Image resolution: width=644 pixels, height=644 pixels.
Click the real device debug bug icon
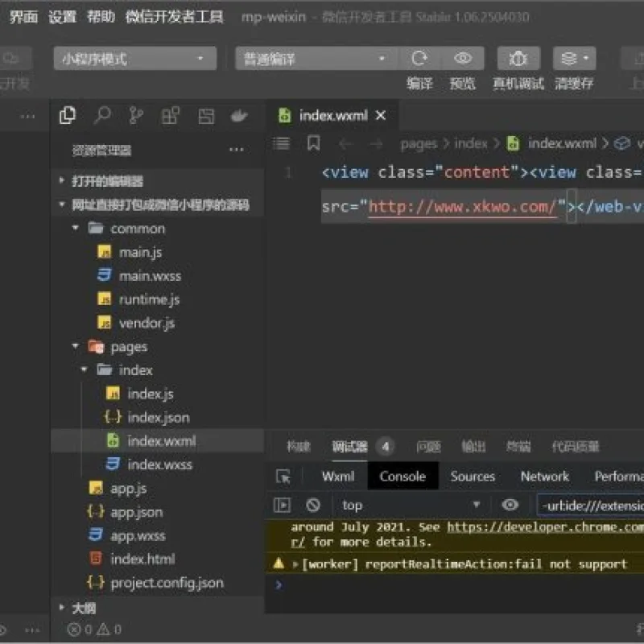pos(518,58)
